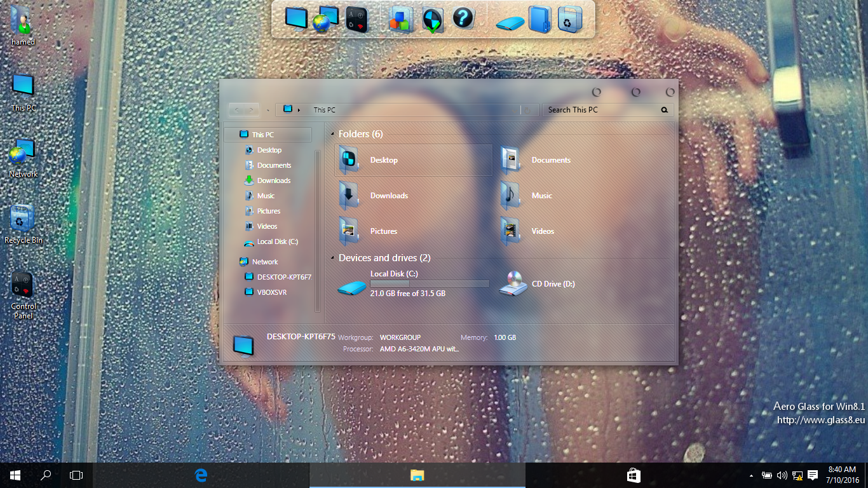Image resolution: width=868 pixels, height=488 pixels.
Task: Select the CD Drive (D:) icon
Action: click(513, 284)
